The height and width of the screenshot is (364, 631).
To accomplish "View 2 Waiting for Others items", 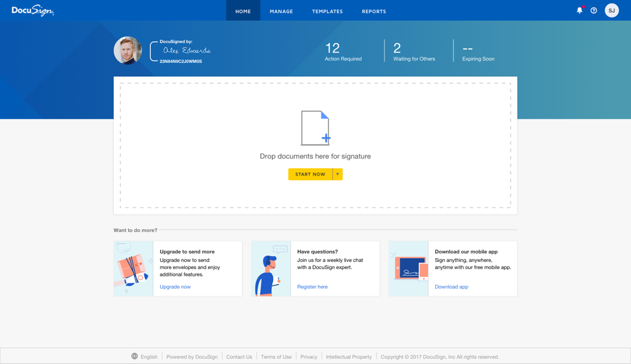I will pos(414,51).
